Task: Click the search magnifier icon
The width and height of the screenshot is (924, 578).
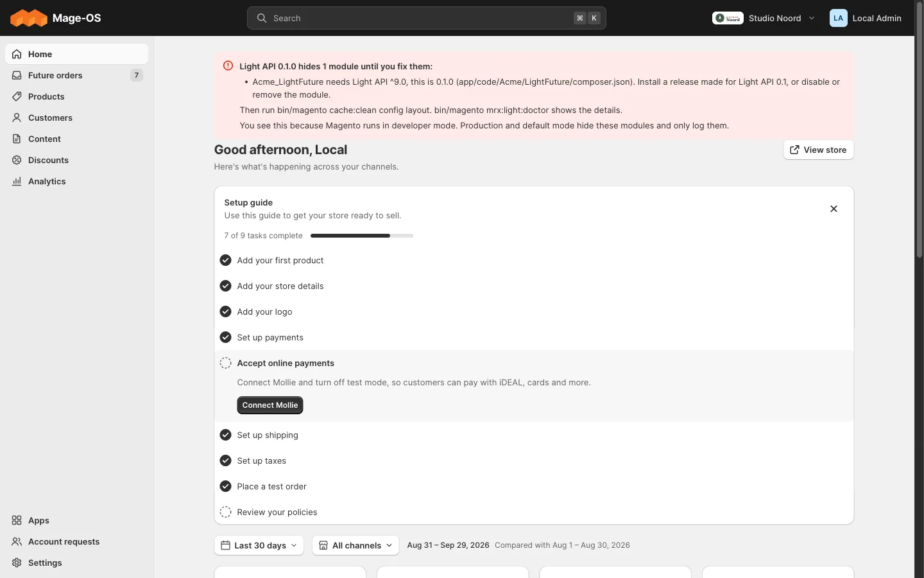Action: coord(262,18)
